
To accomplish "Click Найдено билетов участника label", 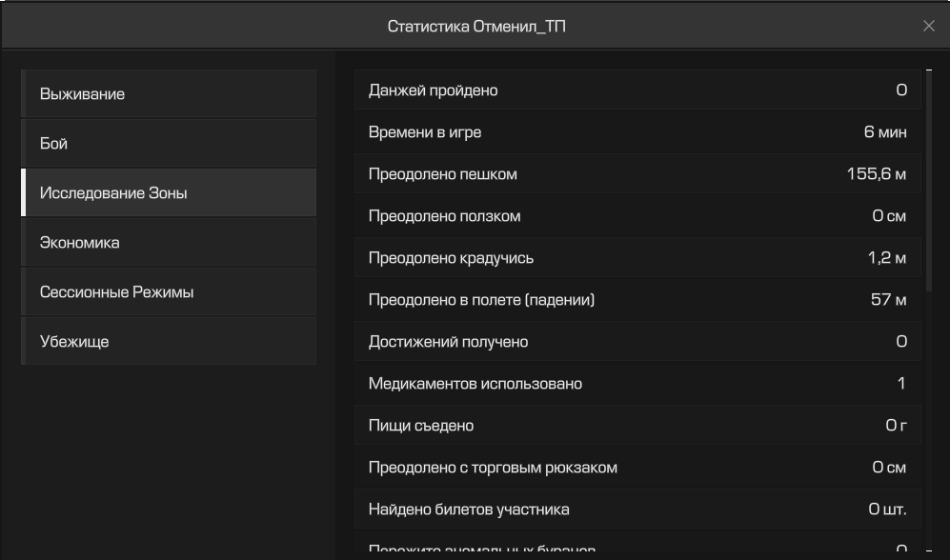I will (x=469, y=510).
